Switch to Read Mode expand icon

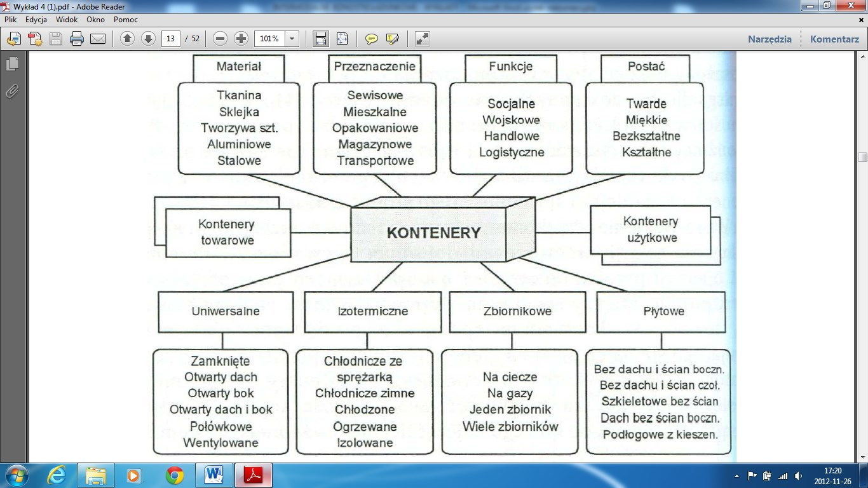(x=422, y=39)
